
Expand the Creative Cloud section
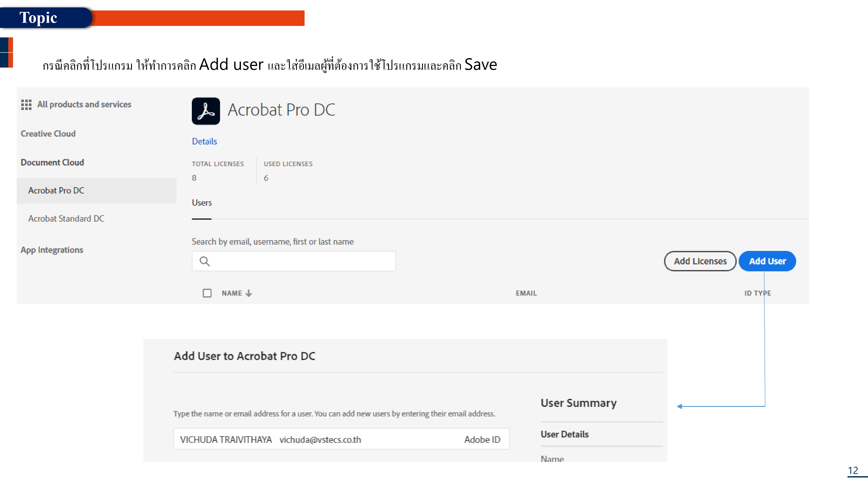tap(48, 134)
